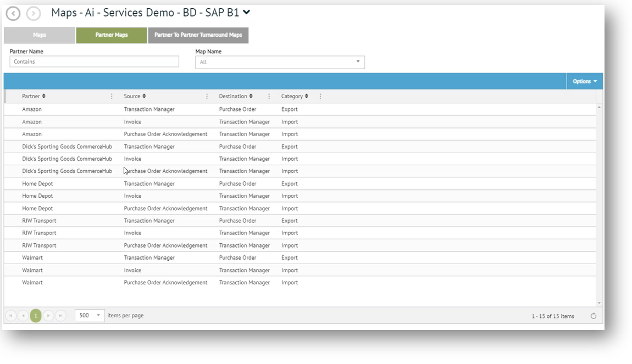Open the Map Name dropdown
Screen dimensions: 632x364
[x=358, y=62]
